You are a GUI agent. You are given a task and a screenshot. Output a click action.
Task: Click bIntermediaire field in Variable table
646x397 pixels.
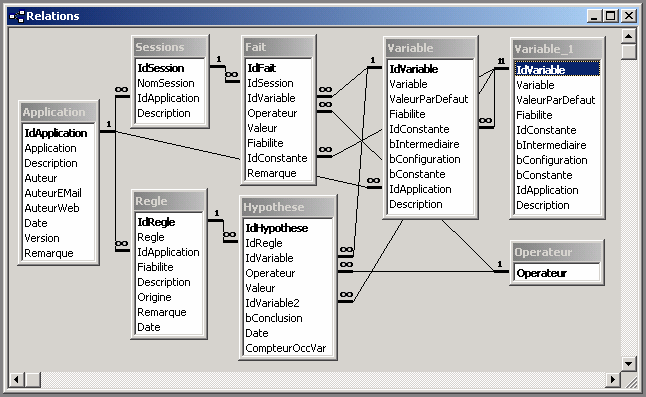[424, 144]
